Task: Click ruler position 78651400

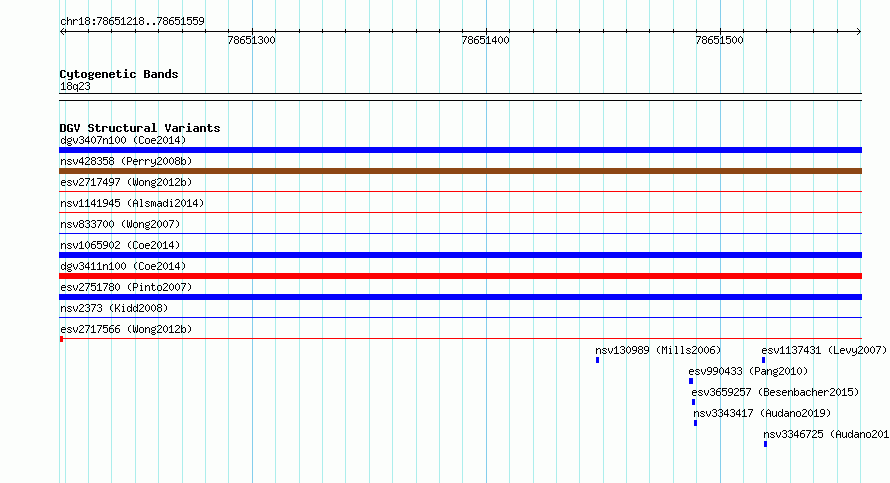Action: click(485, 40)
